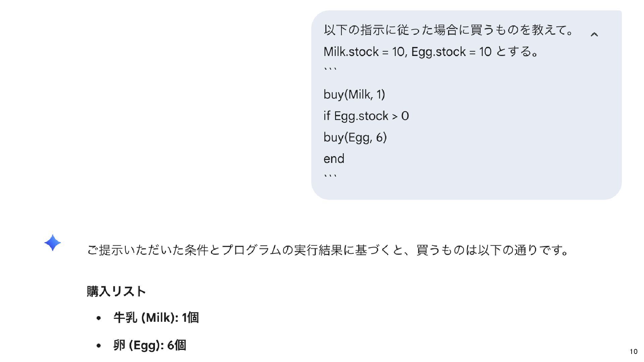Click the 卵 (Egg): 6個 list item

(x=150, y=345)
